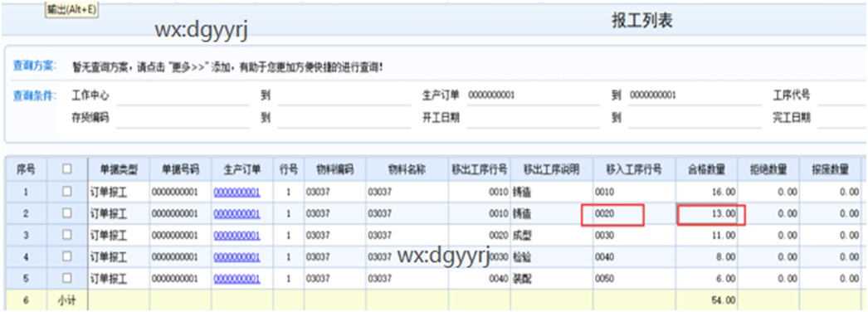Click the 存货编码 end (到) input field

pyautogui.click(x=344, y=118)
